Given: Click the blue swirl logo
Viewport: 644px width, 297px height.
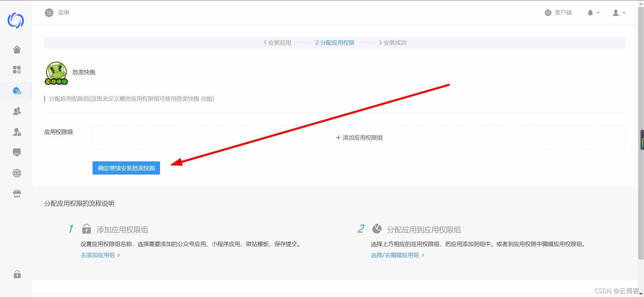Looking at the screenshot, I should click(16, 20).
